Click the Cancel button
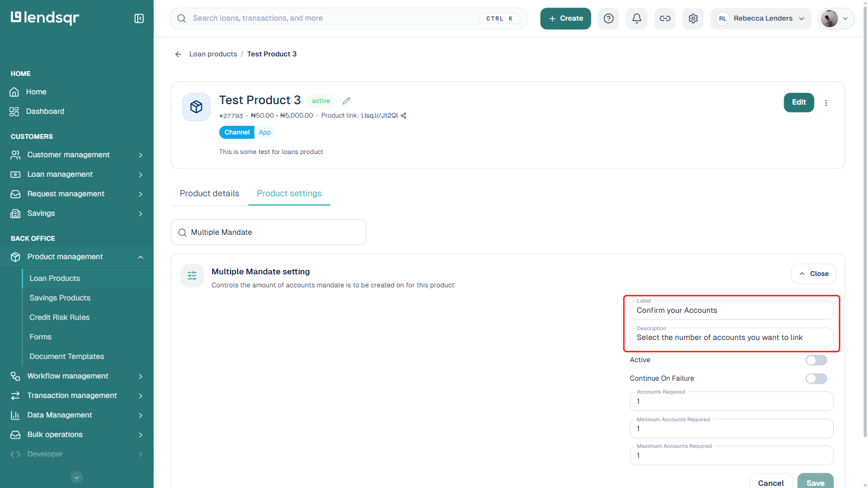The width and height of the screenshot is (868, 488). [771, 483]
